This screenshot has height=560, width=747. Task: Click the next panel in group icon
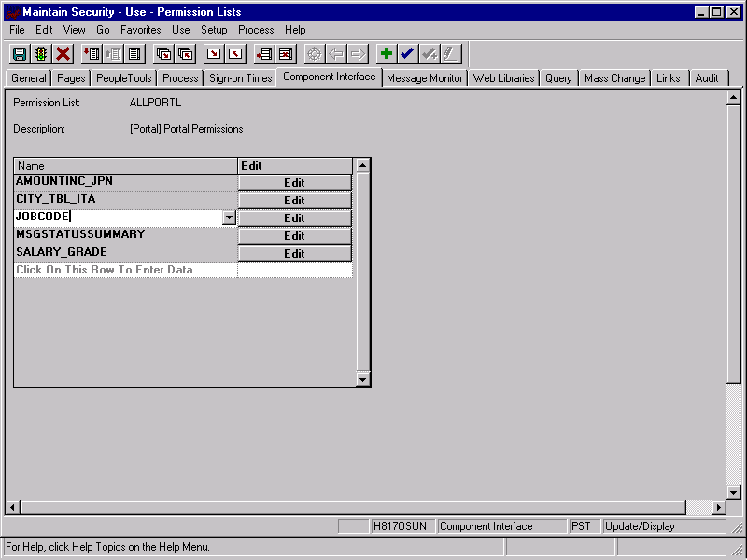click(x=162, y=53)
